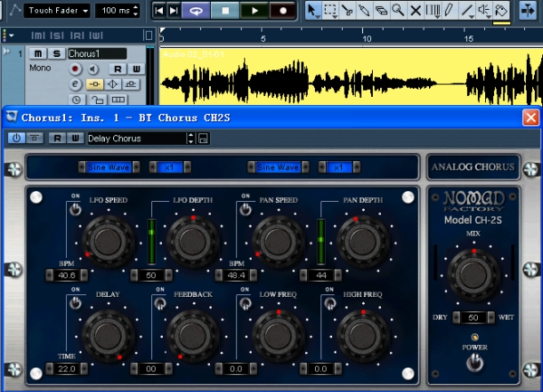The image size is (543, 392).
Task: Go to next marker in transport
Action: click(174, 11)
